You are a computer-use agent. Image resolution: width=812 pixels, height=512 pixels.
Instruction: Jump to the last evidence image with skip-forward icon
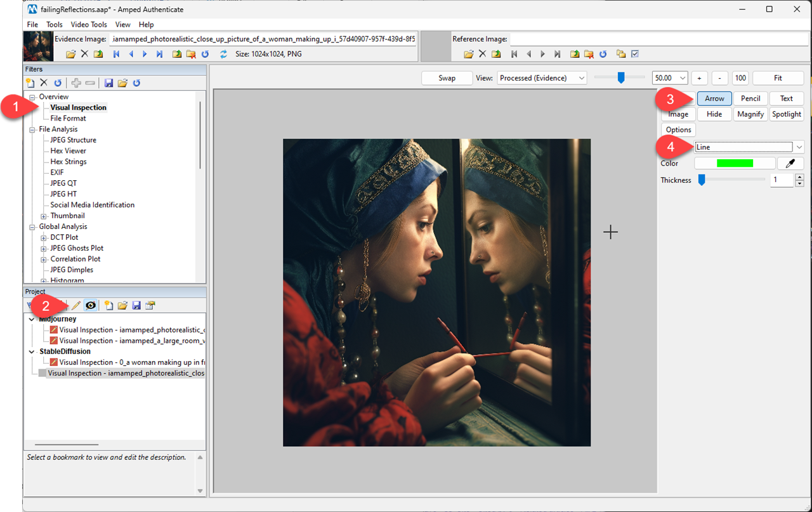[160, 54]
